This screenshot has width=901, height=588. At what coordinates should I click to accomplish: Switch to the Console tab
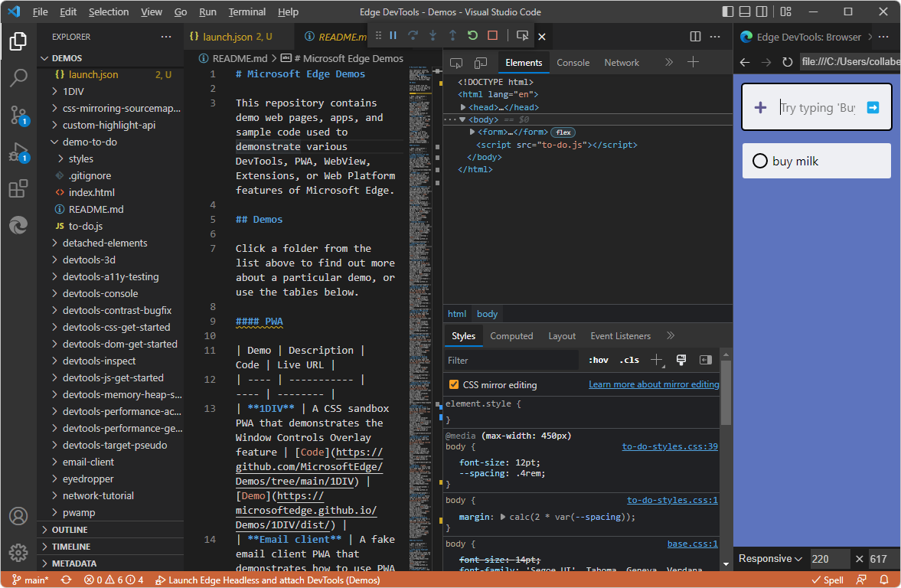573,62
